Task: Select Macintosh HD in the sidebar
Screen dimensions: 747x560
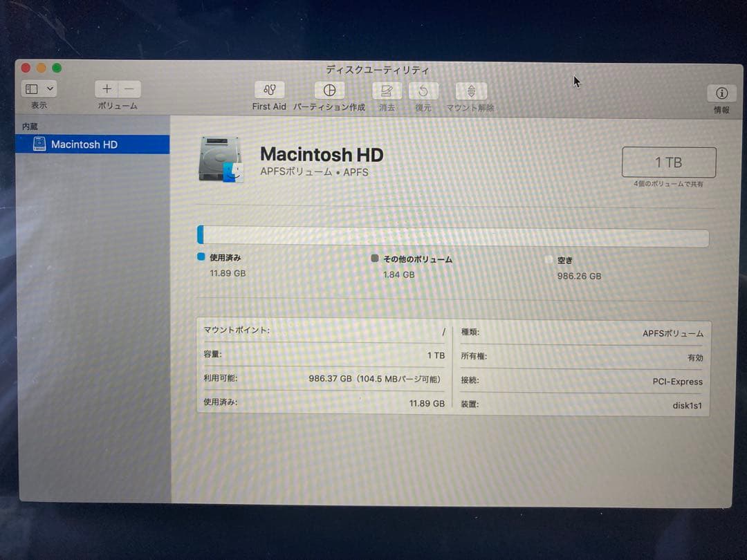Action: click(83, 144)
